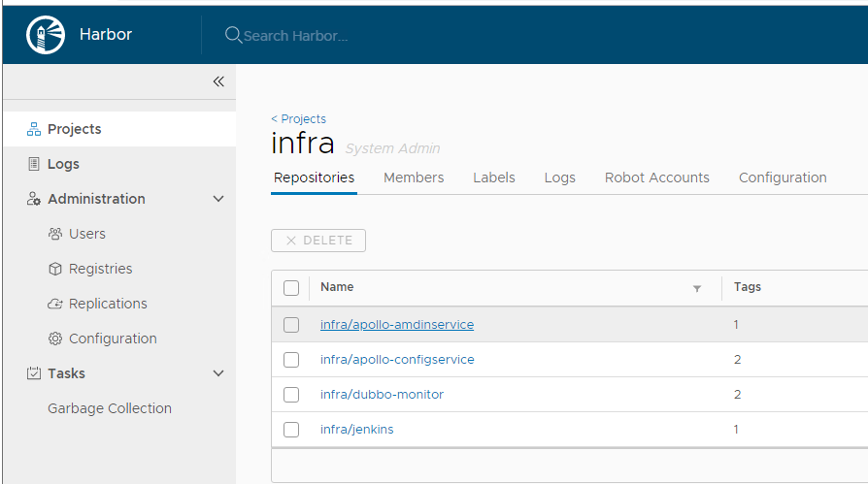Open Replications via its cloud icon
The image size is (868, 484).
click(55, 304)
